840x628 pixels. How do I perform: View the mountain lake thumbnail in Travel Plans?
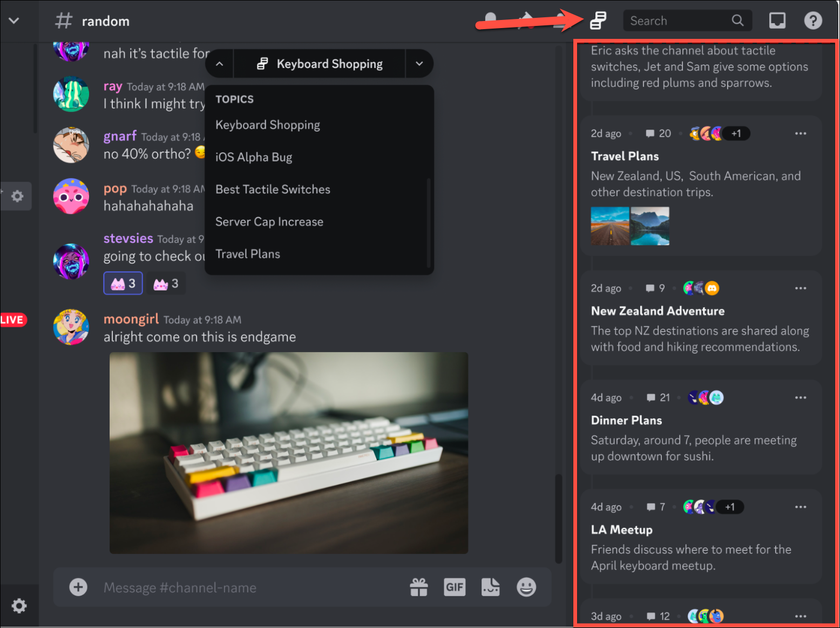pos(650,226)
